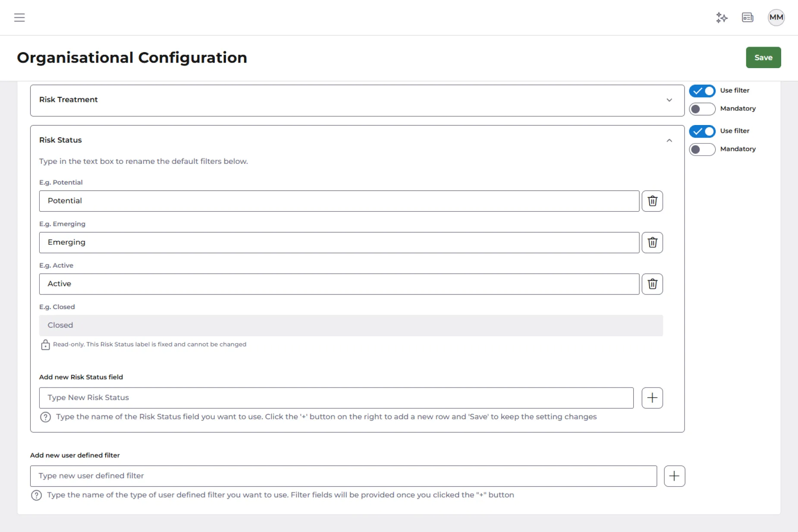Viewport: 798px width, 532px height.
Task: Click the new user defined filter field
Action: (x=343, y=476)
